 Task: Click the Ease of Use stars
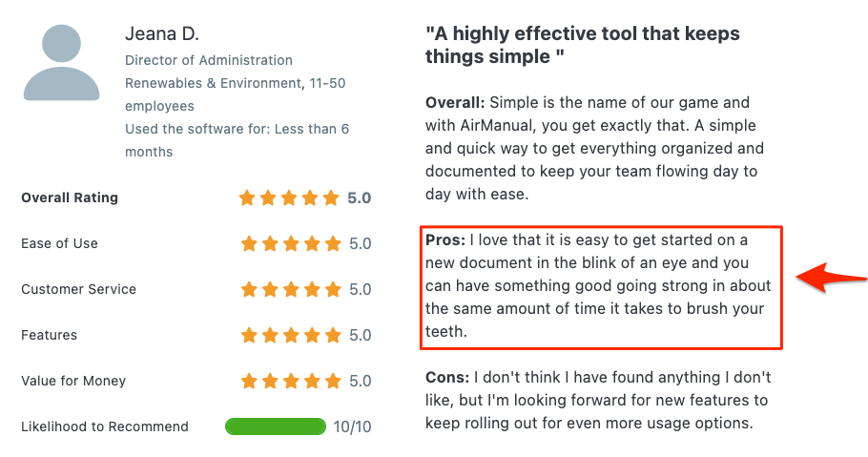tap(291, 243)
